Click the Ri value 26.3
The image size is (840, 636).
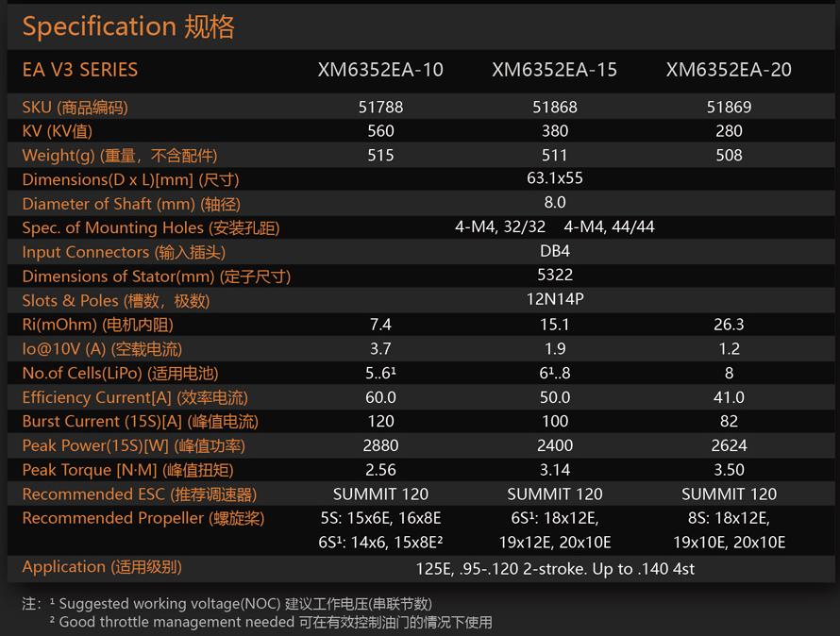coord(729,325)
